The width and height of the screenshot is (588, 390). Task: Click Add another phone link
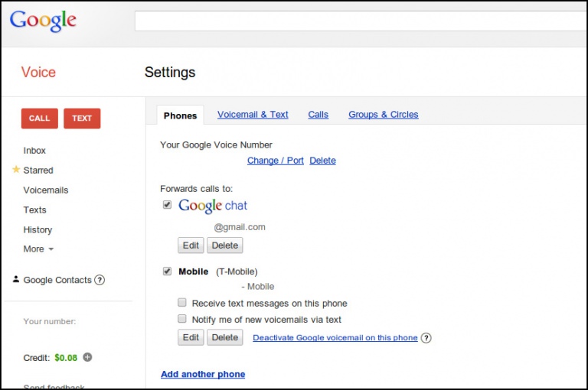click(x=203, y=374)
